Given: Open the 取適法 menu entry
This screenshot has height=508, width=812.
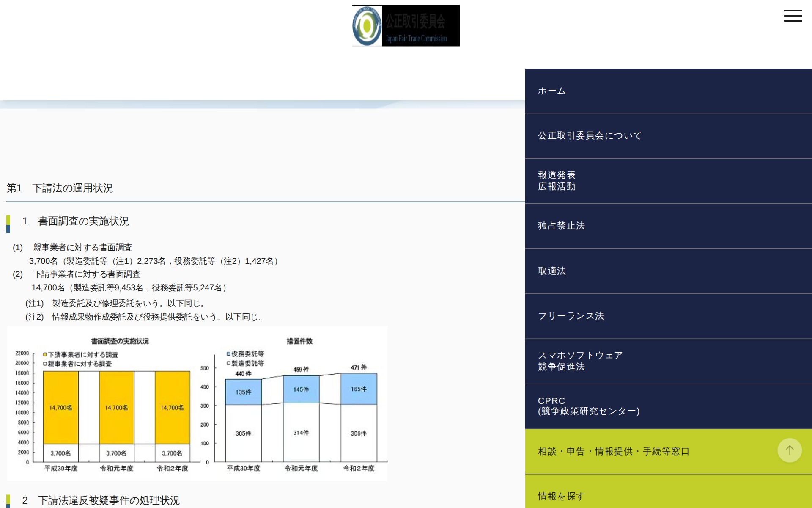Looking at the screenshot, I should [552, 271].
